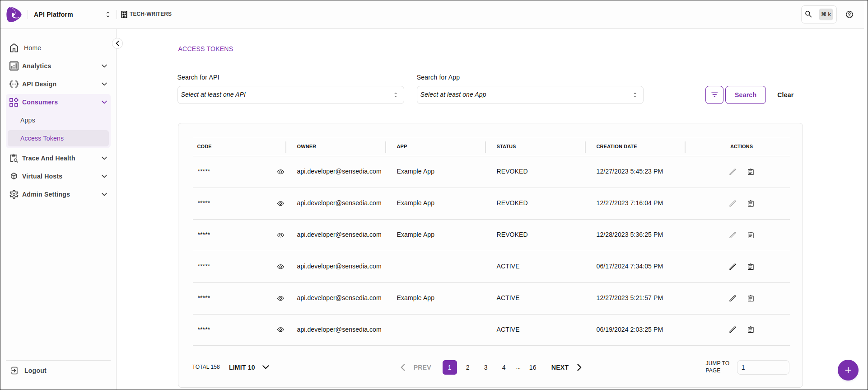Open the advanced filter icon button
The image size is (868, 390).
pyautogui.click(x=714, y=95)
